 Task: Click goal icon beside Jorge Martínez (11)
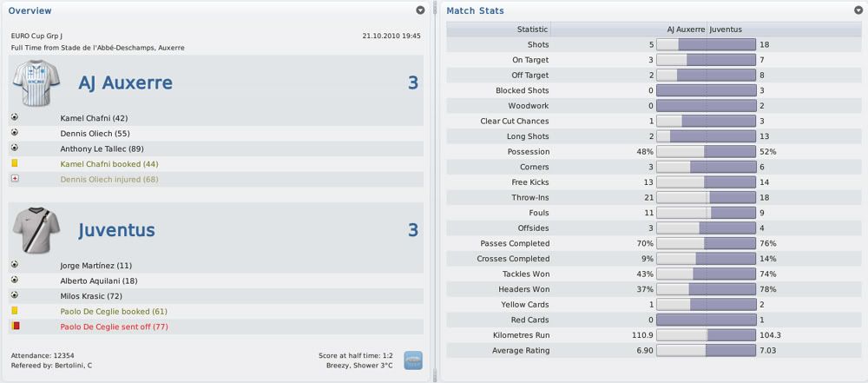pos(15,265)
